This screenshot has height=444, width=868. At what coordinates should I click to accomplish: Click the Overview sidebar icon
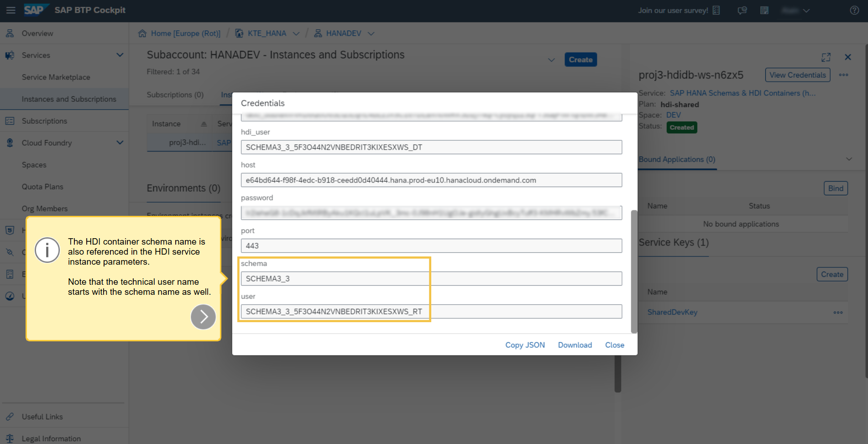pyautogui.click(x=10, y=33)
